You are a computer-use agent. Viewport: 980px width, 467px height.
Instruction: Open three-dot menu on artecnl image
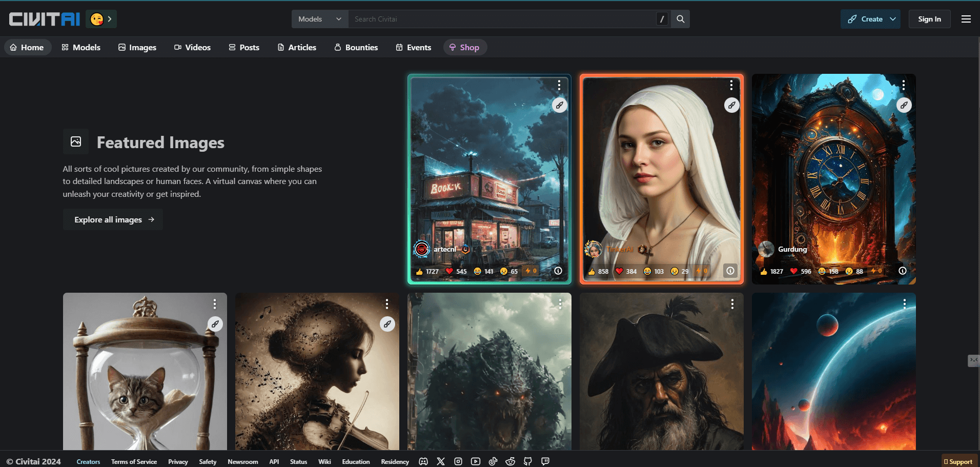[x=559, y=85]
